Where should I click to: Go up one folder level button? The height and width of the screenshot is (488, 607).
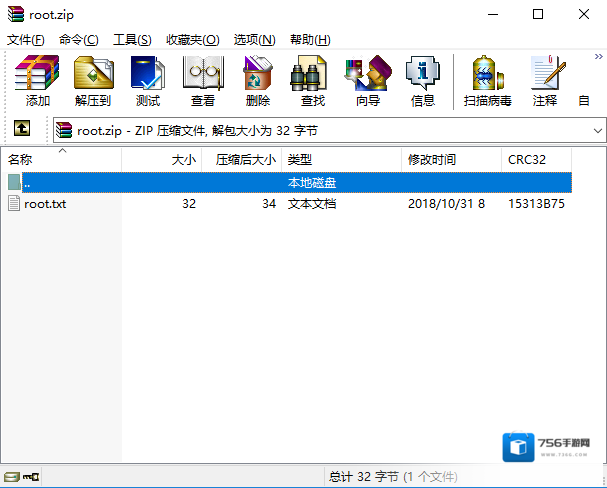(22, 130)
